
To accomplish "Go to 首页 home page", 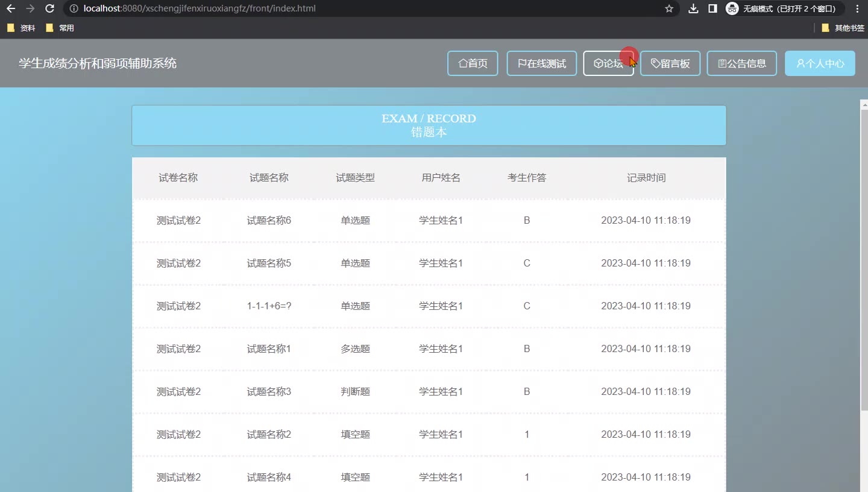I will (473, 63).
